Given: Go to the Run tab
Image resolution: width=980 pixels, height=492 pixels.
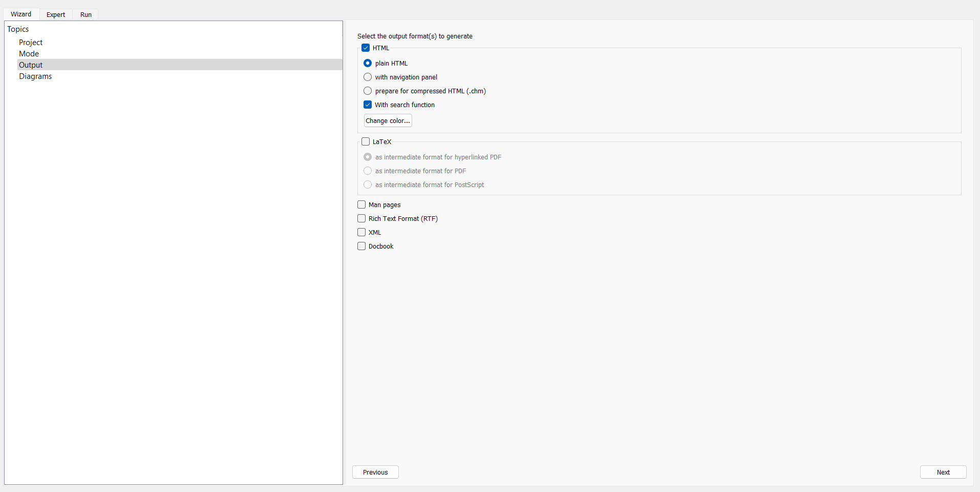Looking at the screenshot, I should (86, 14).
